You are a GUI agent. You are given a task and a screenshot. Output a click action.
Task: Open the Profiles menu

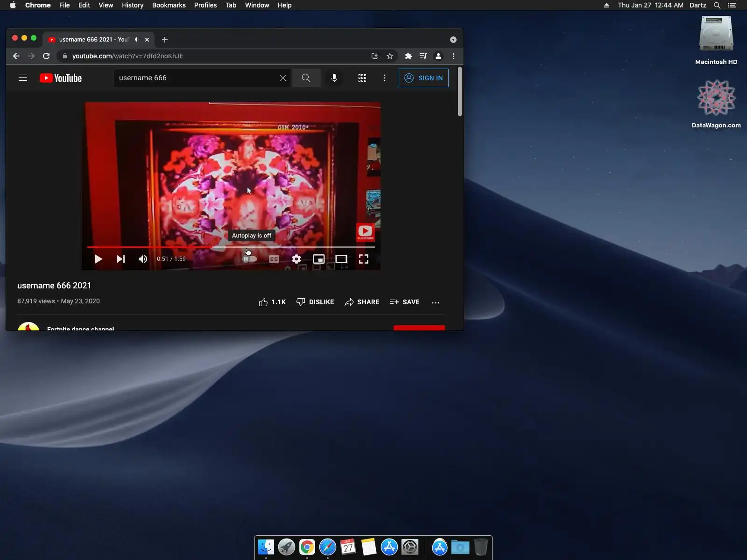click(205, 5)
